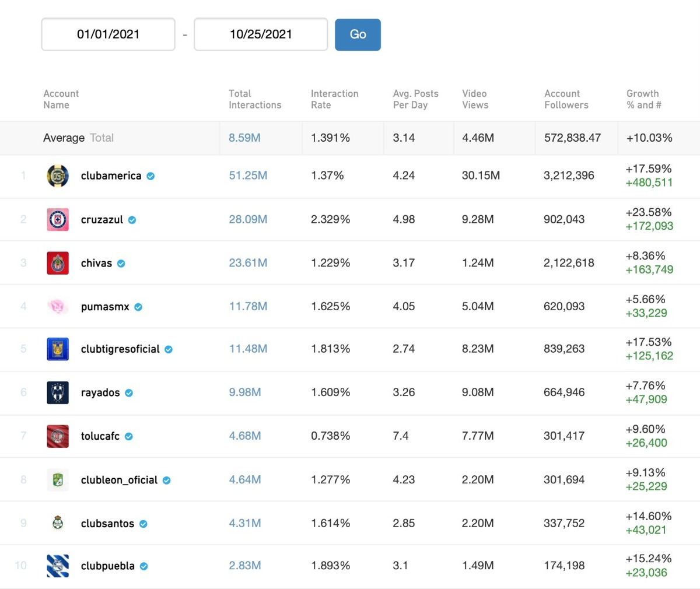Sort by Video Views column header
This screenshot has height=589, width=700.
[475, 99]
